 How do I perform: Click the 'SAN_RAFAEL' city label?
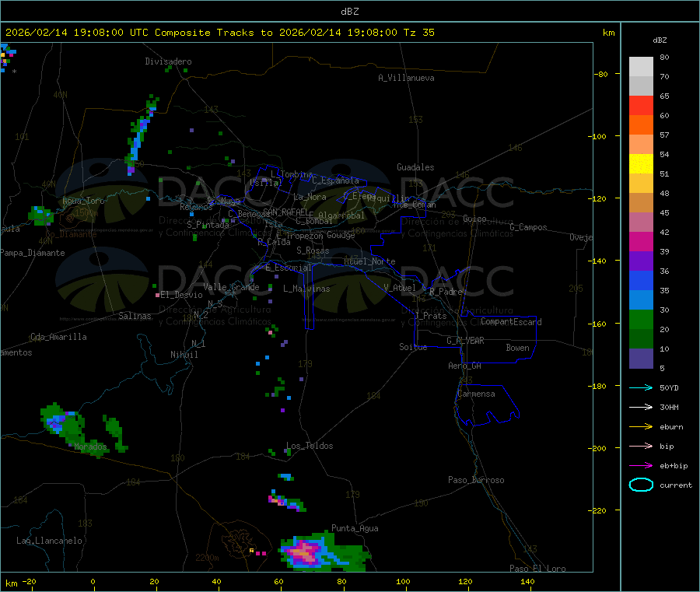pos(285,212)
